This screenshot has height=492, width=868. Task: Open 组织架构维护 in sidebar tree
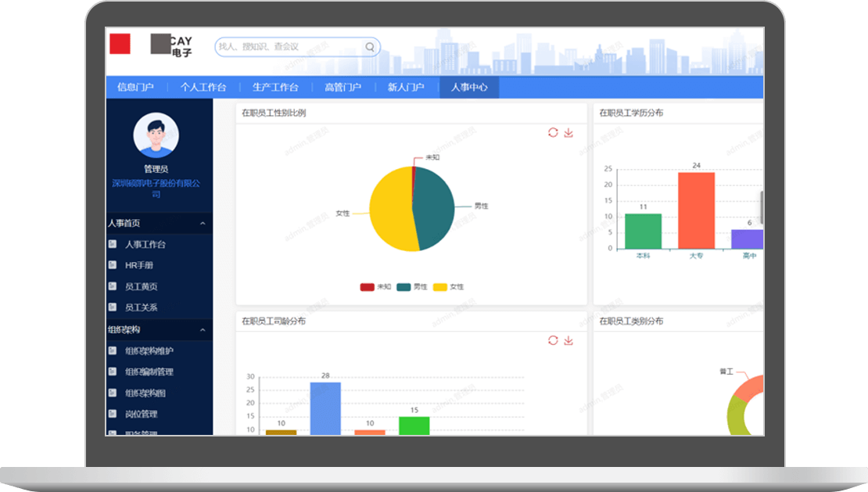pyautogui.click(x=149, y=351)
